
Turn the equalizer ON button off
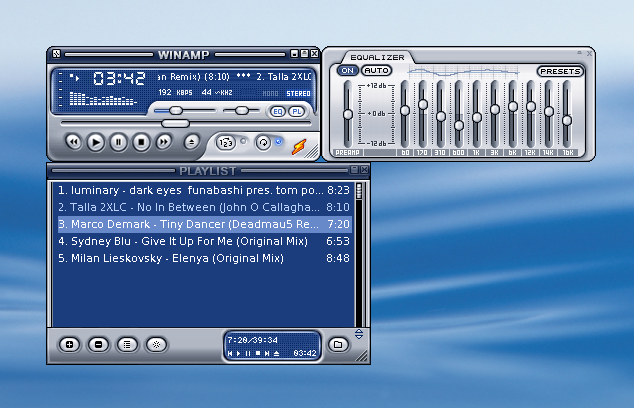coord(347,70)
